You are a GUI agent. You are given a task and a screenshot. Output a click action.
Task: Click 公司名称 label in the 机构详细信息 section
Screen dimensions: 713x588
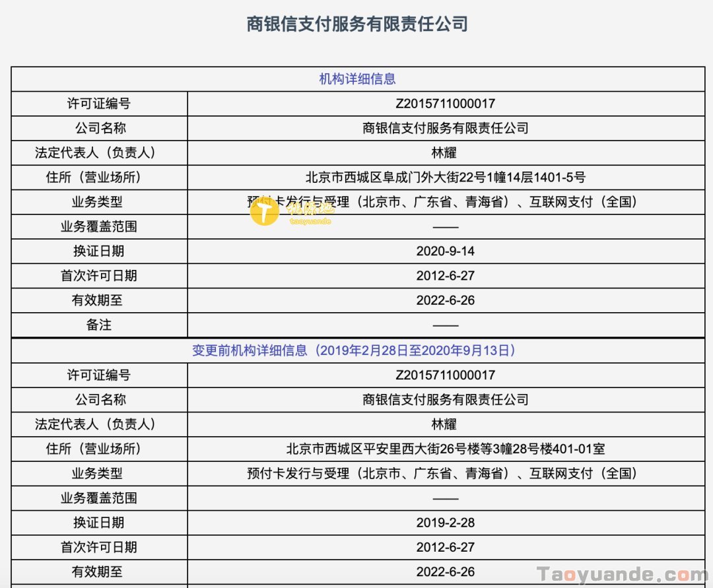[100, 128]
